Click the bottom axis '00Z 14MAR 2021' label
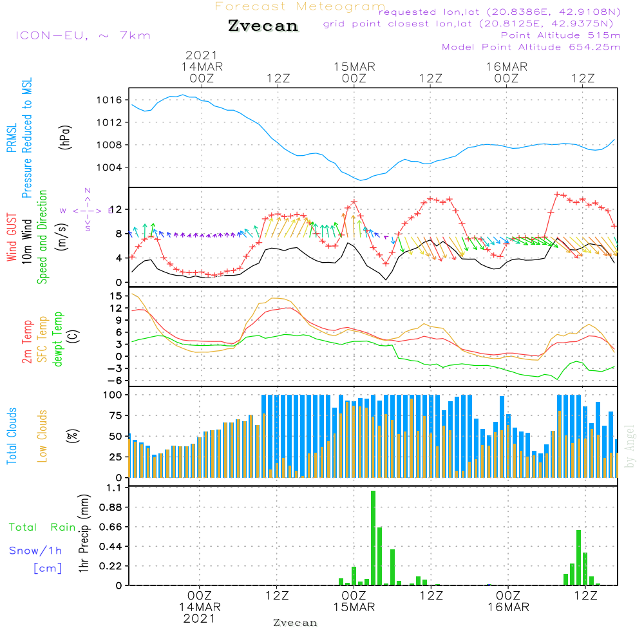This screenshot has height=644, width=644. (200, 607)
